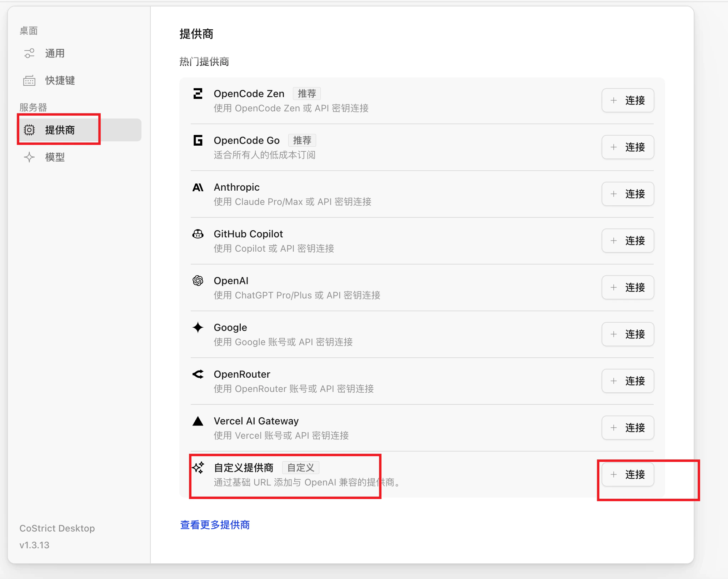Connect the OpenAI provider
The height and width of the screenshot is (579, 728).
tap(628, 287)
